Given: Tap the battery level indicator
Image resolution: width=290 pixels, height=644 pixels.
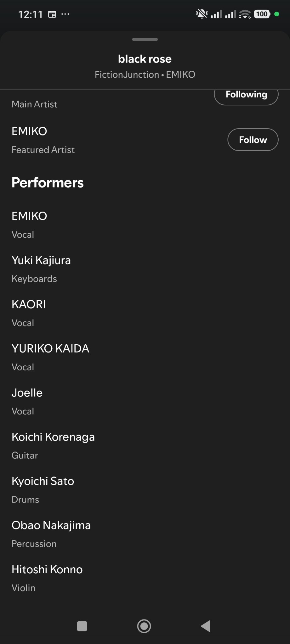Looking at the screenshot, I should [x=262, y=14].
